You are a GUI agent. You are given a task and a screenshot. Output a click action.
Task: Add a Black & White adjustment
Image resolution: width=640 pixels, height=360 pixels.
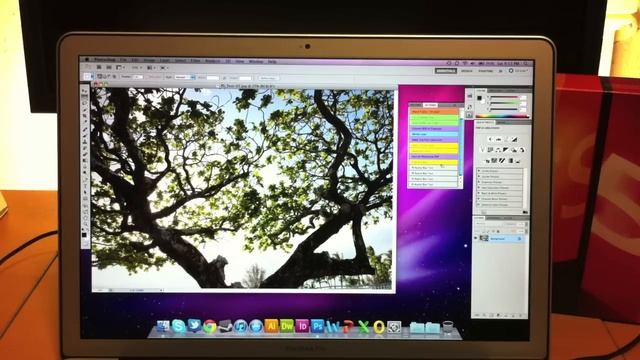click(x=506, y=150)
